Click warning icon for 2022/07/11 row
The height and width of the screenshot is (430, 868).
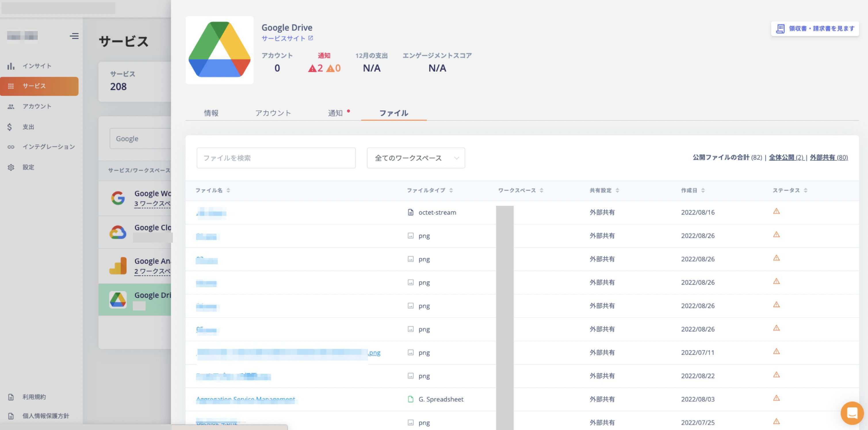(776, 351)
